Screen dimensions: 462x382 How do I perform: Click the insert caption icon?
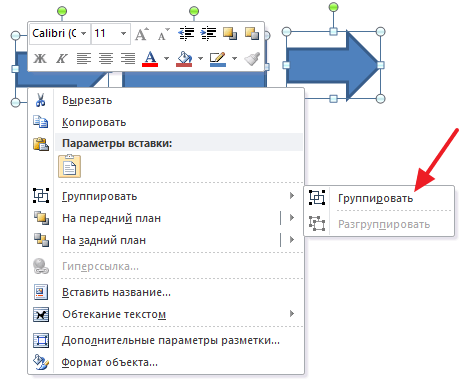41,292
